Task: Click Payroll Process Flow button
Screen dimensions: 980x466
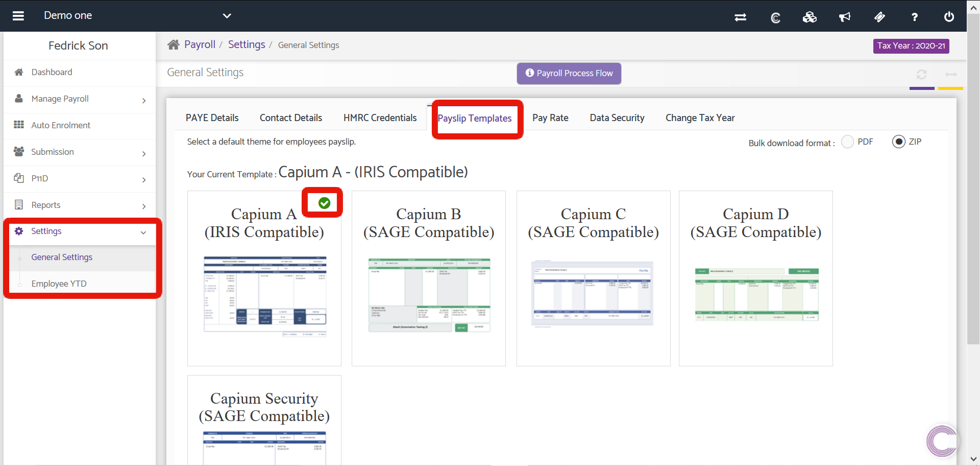Action: (569, 73)
